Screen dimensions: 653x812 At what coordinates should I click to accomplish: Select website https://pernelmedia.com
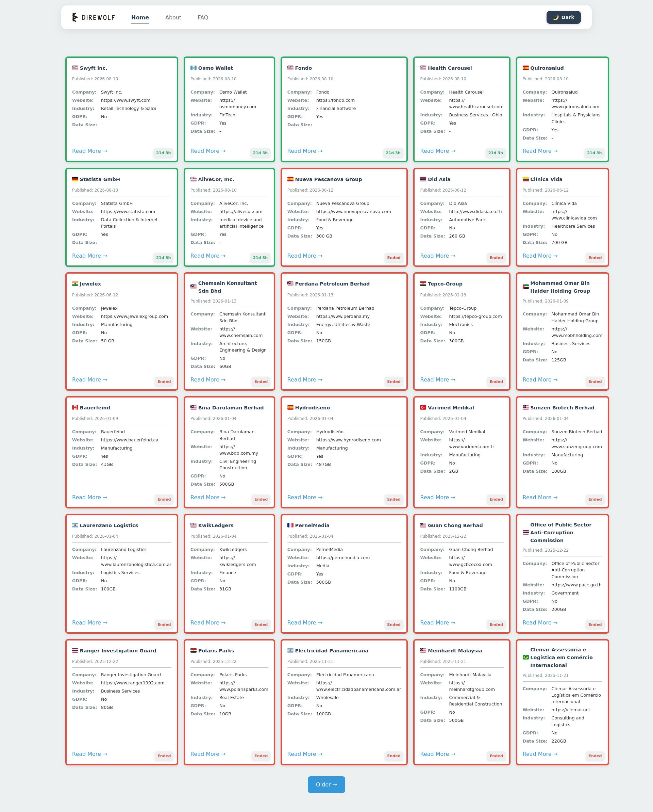pyautogui.click(x=343, y=557)
